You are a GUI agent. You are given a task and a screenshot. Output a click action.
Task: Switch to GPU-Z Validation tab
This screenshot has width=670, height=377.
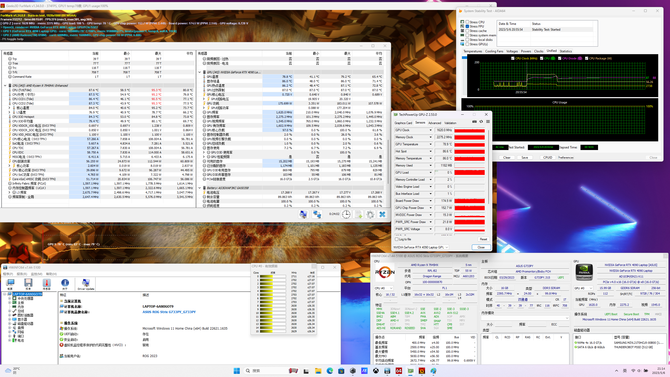click(450, 123)
